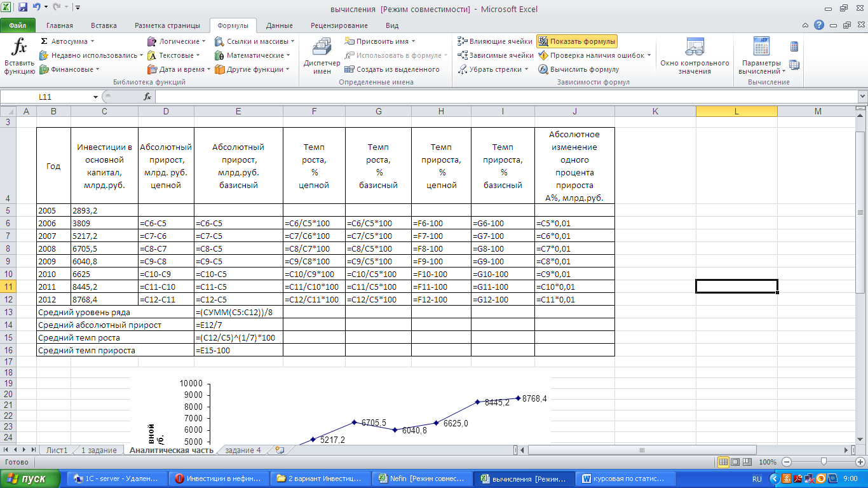
Task: Trace Dependents of the cell
Action: [496, 55]
